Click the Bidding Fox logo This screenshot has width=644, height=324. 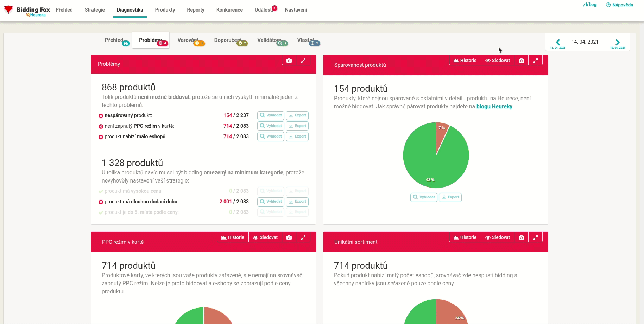pyautogui.click(x=27, y=11)
